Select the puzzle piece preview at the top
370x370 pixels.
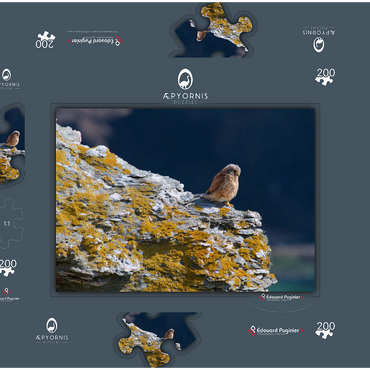(214, 30)
